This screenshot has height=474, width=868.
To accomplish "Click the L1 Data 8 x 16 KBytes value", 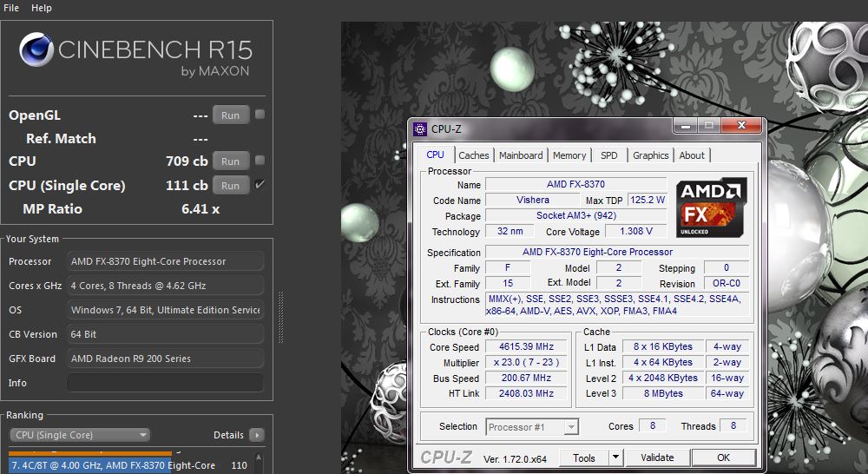I will click(663, 346).
